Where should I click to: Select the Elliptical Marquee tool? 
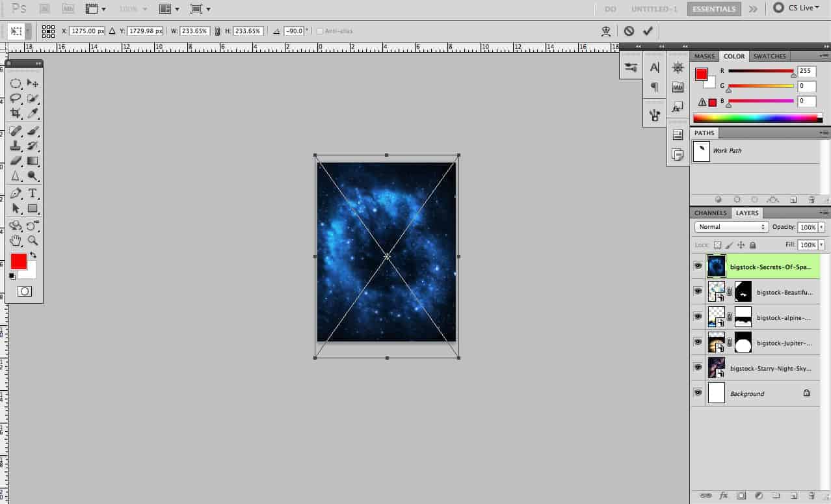coord(16,84)
